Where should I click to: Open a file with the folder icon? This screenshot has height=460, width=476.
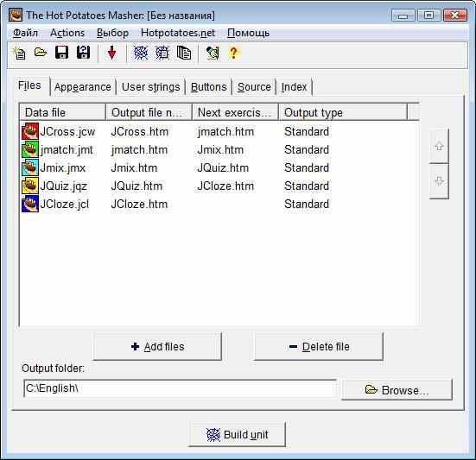coord(41,53)
